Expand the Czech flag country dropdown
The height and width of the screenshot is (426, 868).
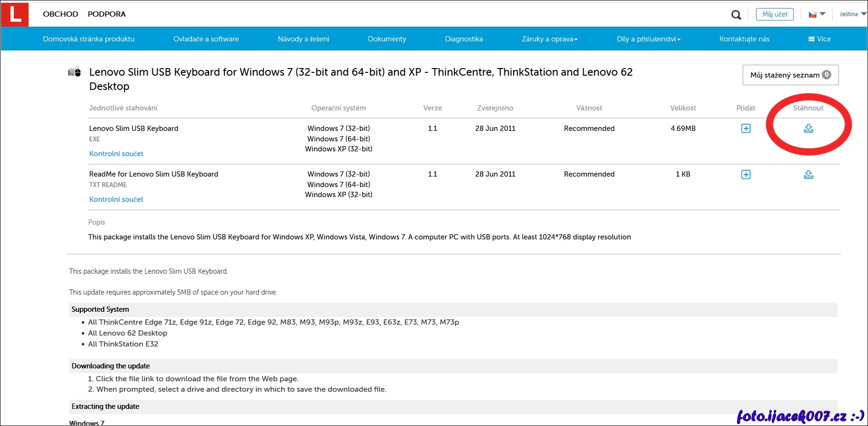pos(817,14)
